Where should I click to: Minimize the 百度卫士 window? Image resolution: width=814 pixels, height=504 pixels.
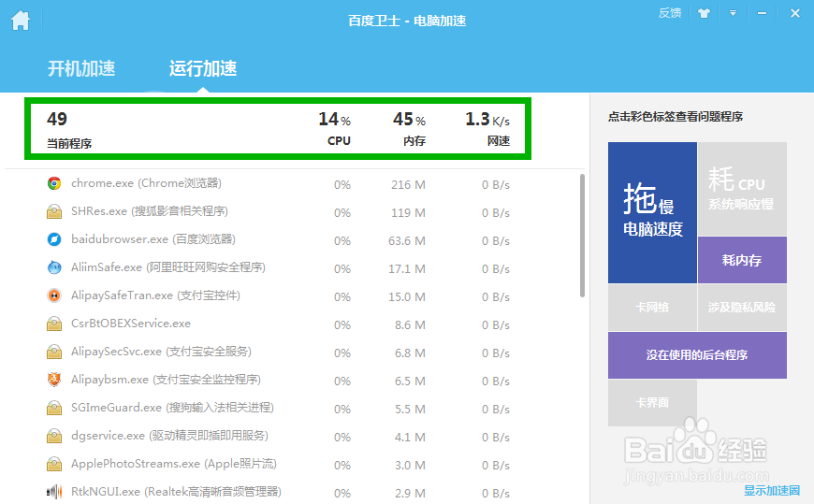point(762,13)
